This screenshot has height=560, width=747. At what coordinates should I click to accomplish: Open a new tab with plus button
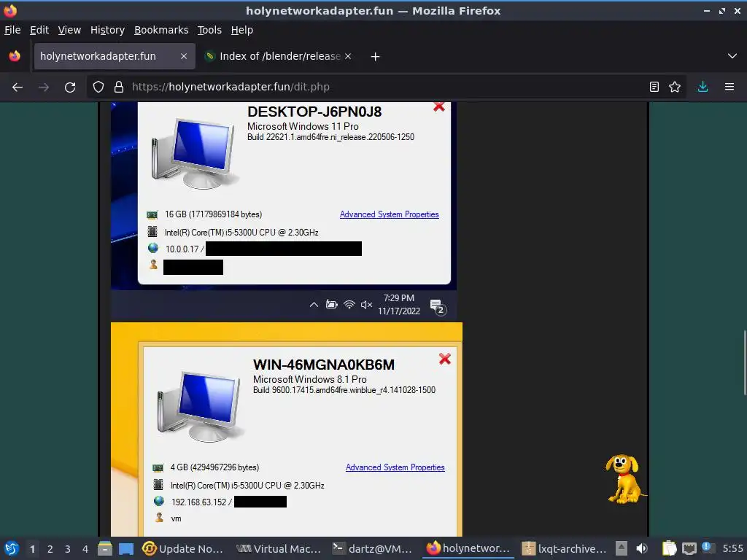tap(376, 57)
